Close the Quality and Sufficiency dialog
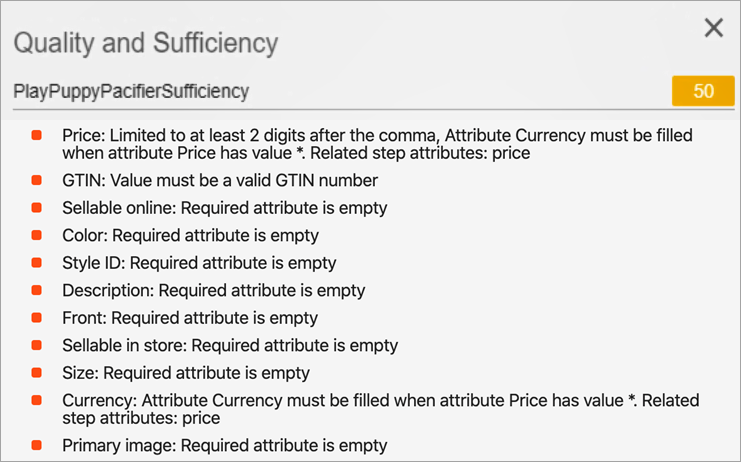Screen dimensions: 741x462 [713, 28]
